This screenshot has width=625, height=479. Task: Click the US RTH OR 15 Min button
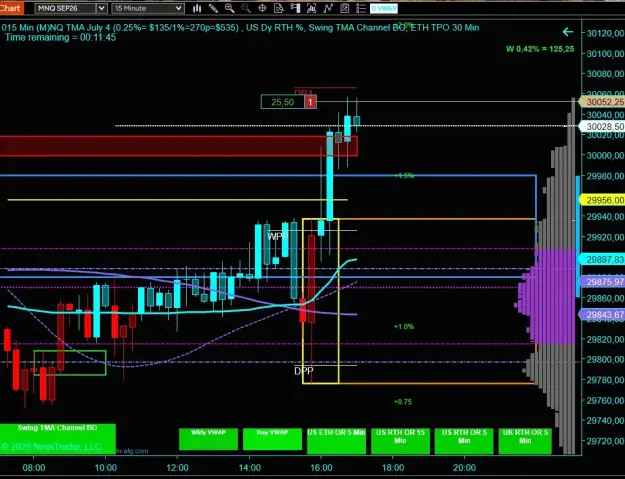(400, 441)
